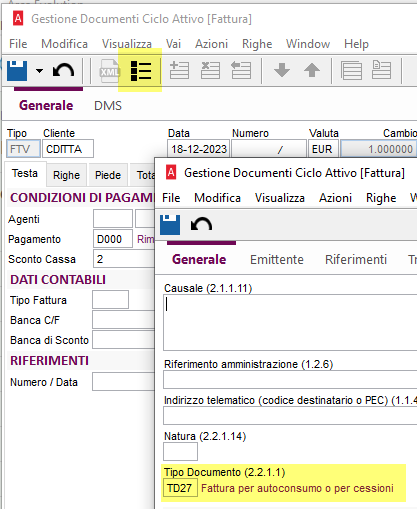Open Righe menu in front window

[381, 198]
